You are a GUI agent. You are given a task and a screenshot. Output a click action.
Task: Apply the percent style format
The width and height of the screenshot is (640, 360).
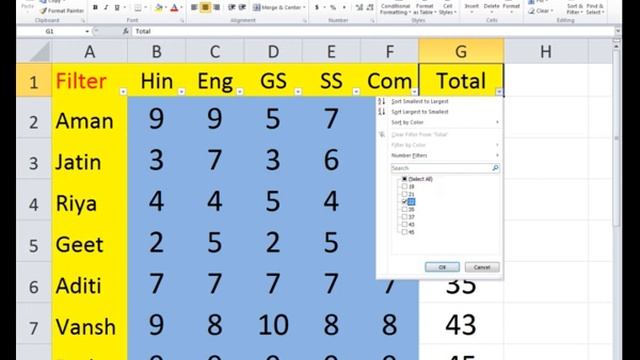(x=333, y=7)
